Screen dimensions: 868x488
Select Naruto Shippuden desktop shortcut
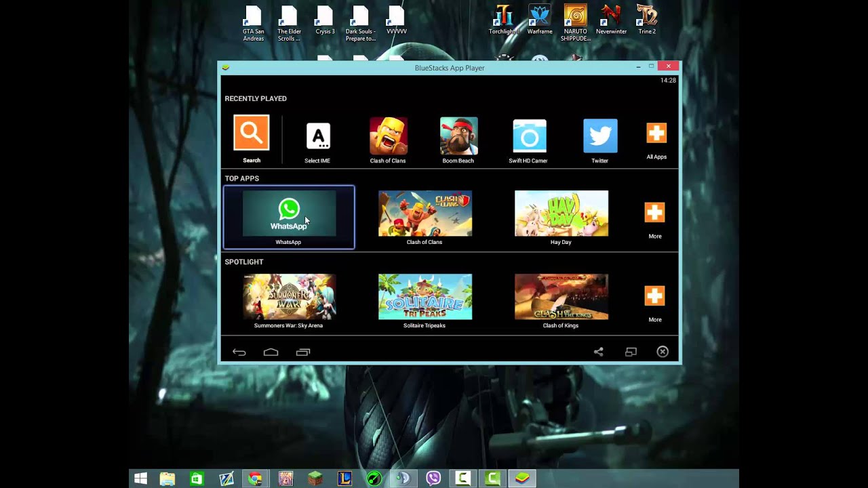click(x=575, y=23)
